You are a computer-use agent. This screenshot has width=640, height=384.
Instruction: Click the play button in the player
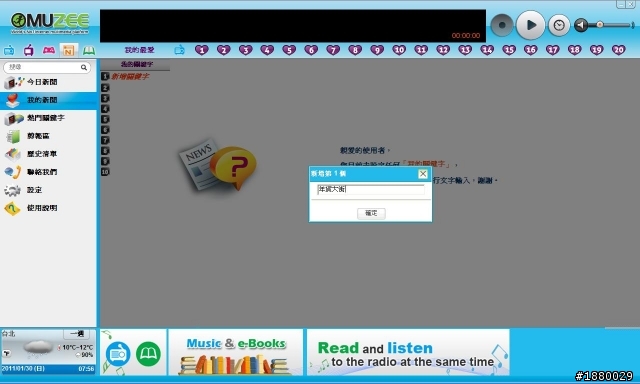[530, 25]
